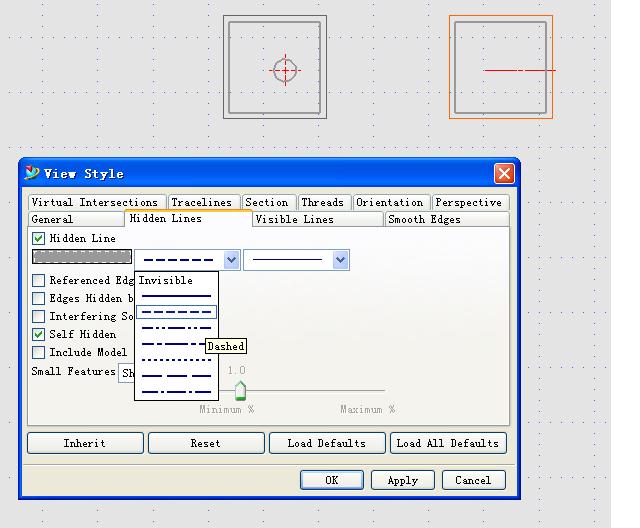Open the Orientation tab

click(391, 202)
